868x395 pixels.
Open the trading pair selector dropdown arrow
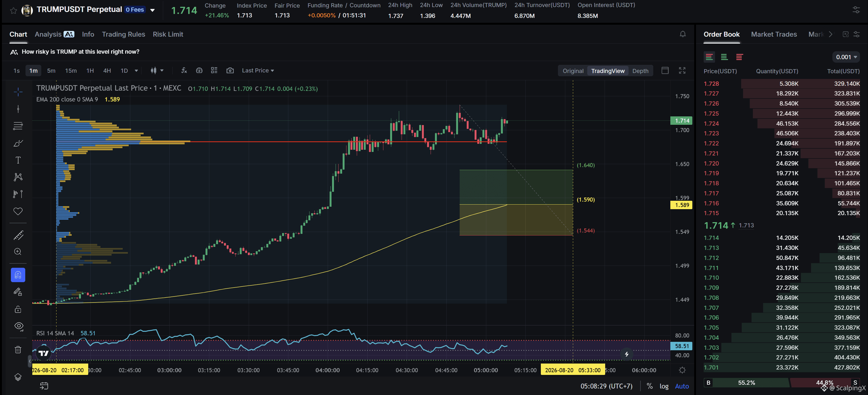(x=152, y=10)
